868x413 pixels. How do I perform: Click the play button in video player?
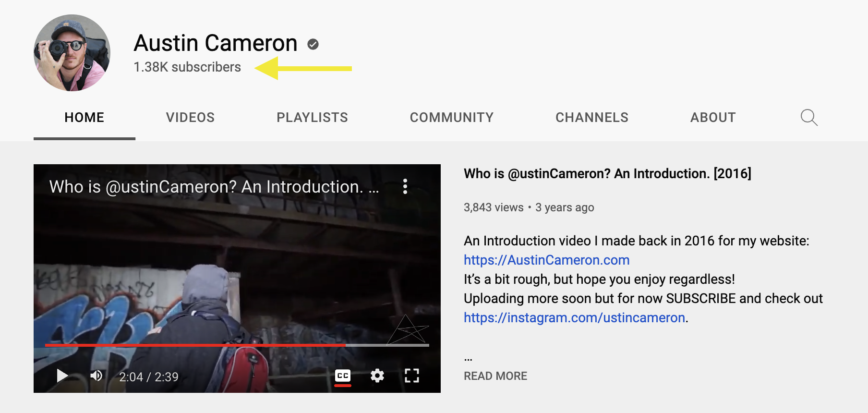click(62, 376)
